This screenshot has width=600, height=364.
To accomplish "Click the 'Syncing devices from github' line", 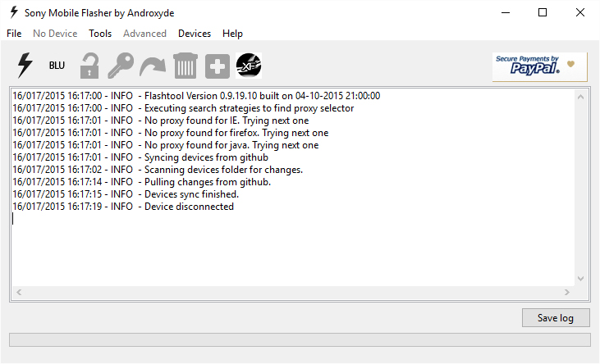I will click(140, 157).
